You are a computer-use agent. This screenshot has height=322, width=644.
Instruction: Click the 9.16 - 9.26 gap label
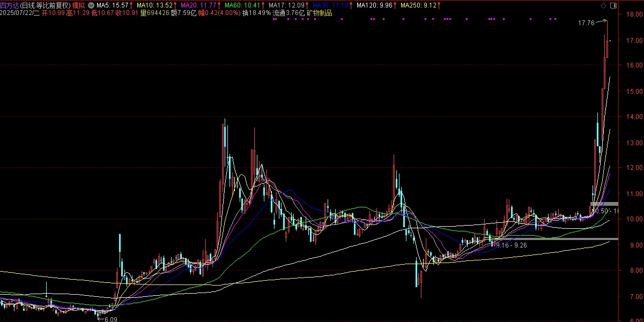coord(511,245)
